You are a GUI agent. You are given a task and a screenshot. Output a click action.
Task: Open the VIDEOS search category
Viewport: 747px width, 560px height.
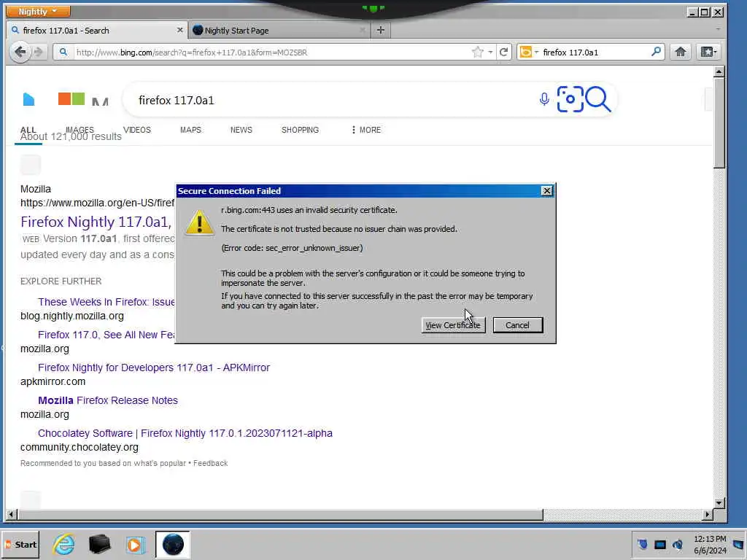[136, 130]
